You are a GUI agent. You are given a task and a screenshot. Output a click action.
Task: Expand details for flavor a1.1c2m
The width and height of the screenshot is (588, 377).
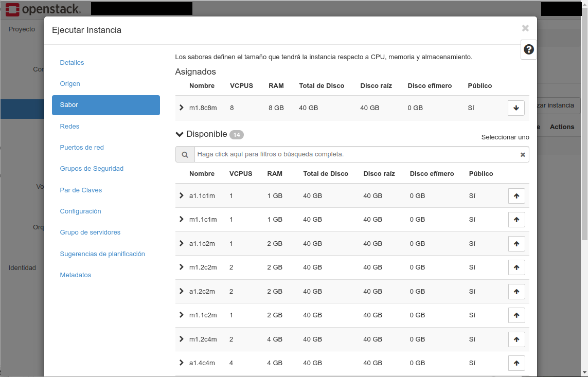pyautogui.click(x=181, y=243)
